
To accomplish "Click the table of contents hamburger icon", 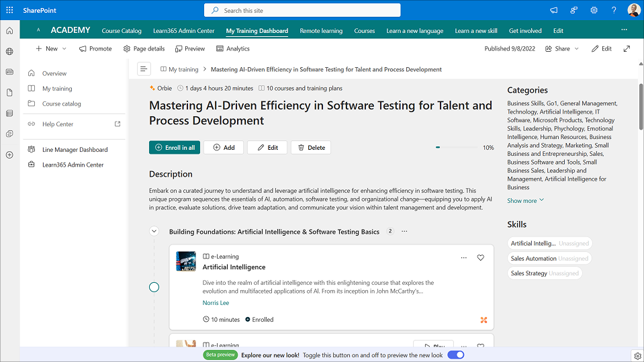I will 144,69.
